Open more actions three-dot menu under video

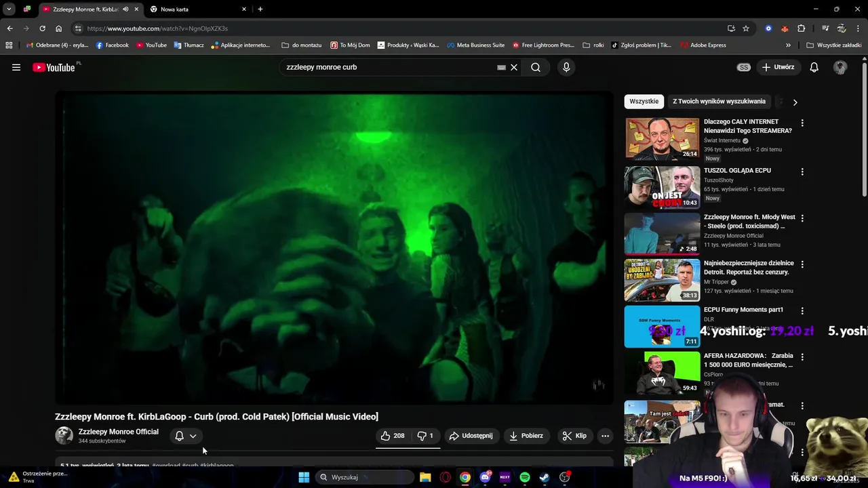[x=605, y=436]
